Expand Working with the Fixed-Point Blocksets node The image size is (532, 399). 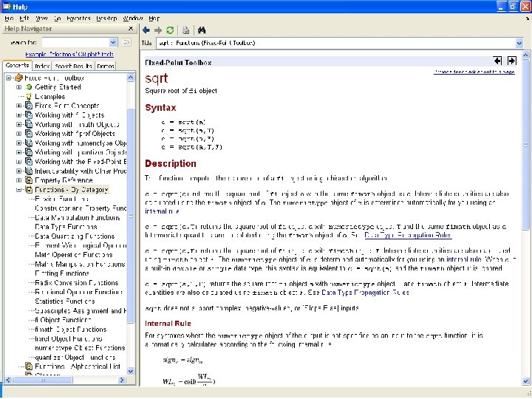19,162
